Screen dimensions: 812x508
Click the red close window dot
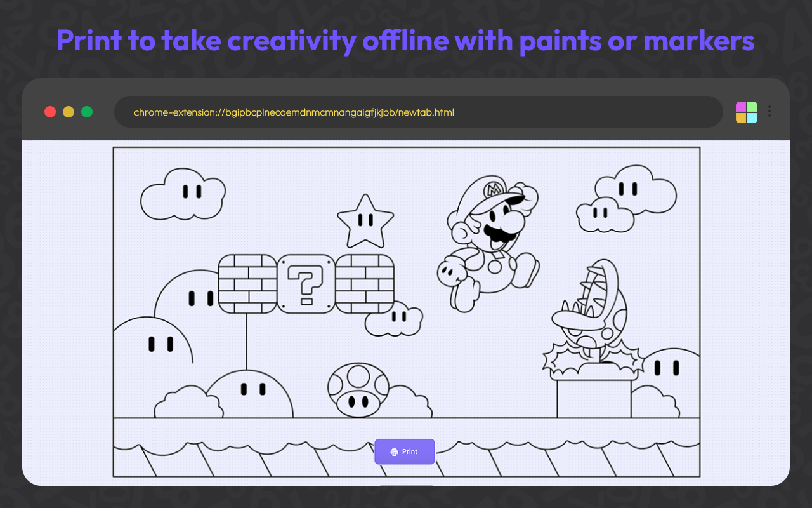pos(50,112)
